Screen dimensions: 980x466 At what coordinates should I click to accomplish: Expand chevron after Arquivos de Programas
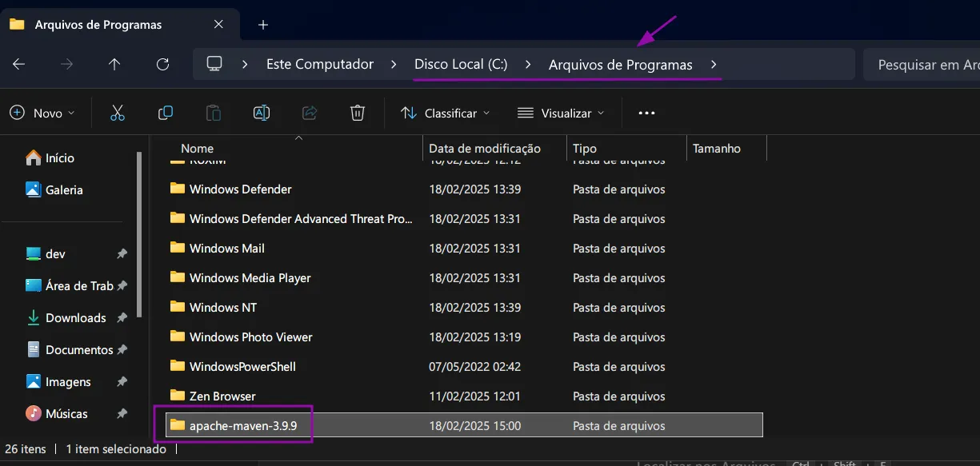(714, 65)
